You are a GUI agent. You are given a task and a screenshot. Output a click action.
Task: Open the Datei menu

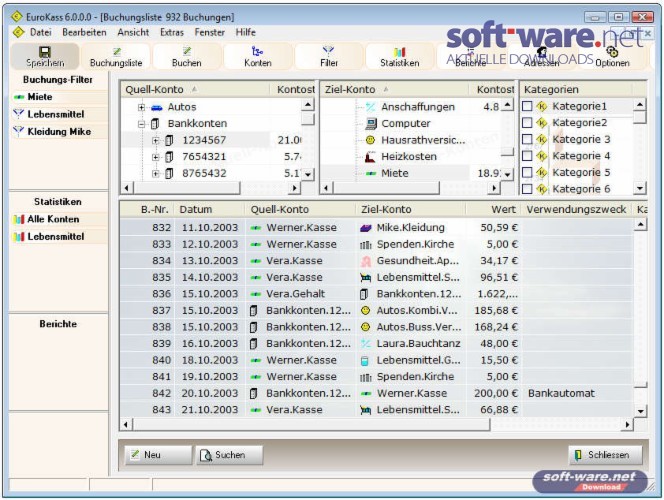coord(41,32)
